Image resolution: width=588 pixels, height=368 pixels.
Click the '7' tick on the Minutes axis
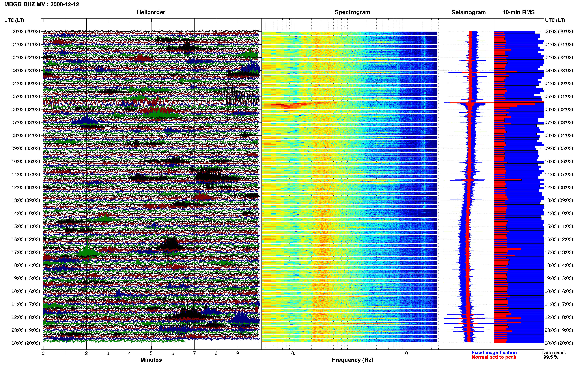195,353
